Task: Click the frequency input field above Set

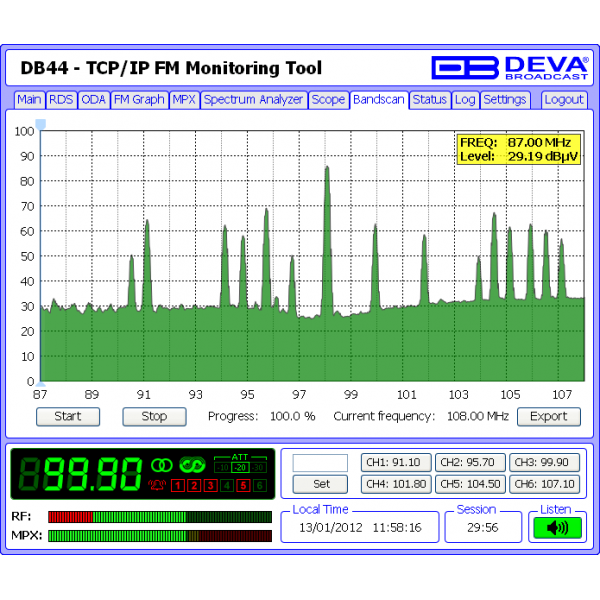Action: (320, 463)
